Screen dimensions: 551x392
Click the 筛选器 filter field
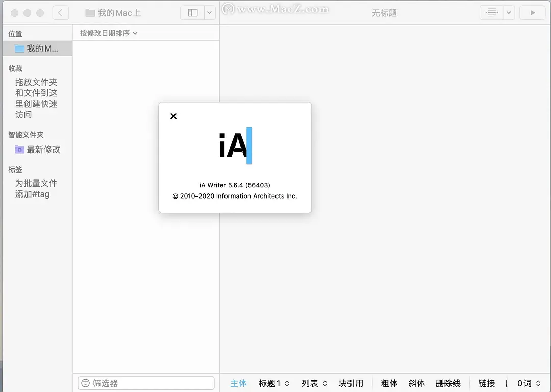tap(146, 383)
